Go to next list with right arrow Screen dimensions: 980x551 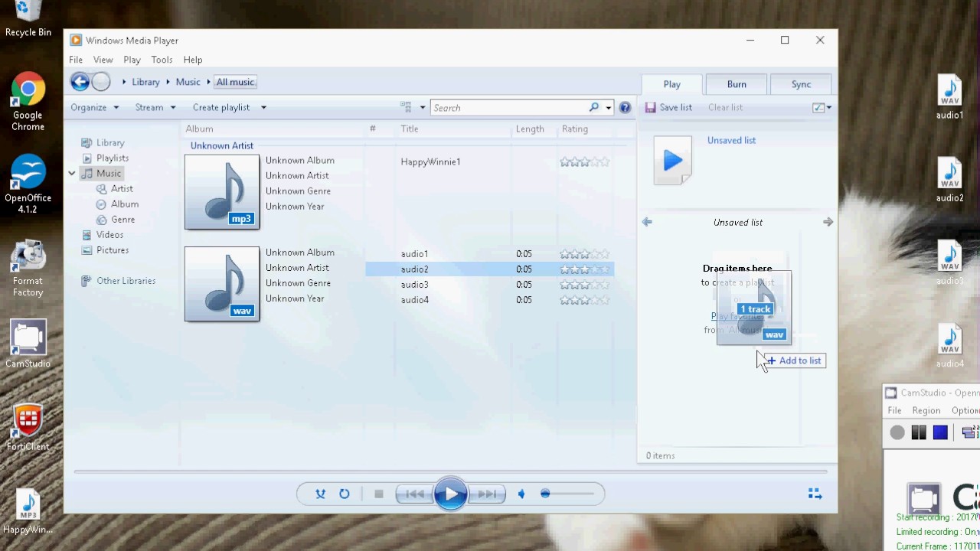point(828,222)
